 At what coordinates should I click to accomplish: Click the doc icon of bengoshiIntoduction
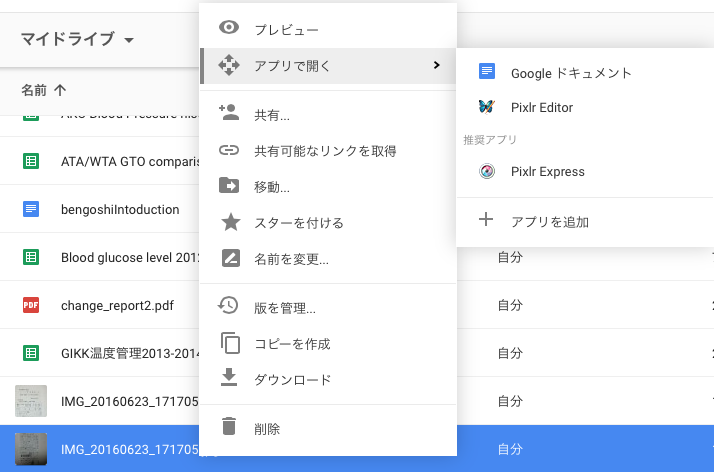pyautogui.click(x=31, y=209)
